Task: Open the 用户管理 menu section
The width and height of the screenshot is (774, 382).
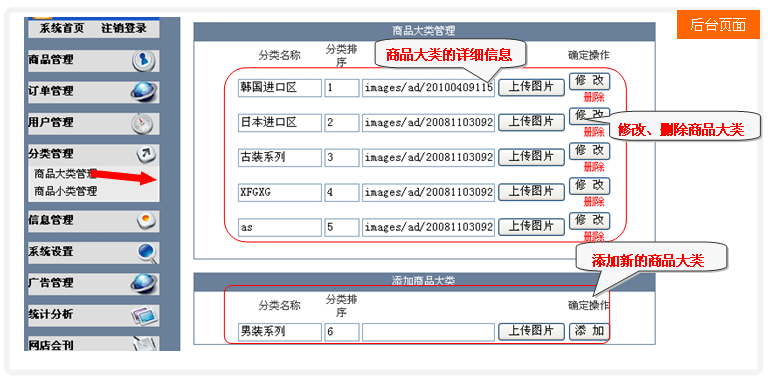Action: [93, 123]
